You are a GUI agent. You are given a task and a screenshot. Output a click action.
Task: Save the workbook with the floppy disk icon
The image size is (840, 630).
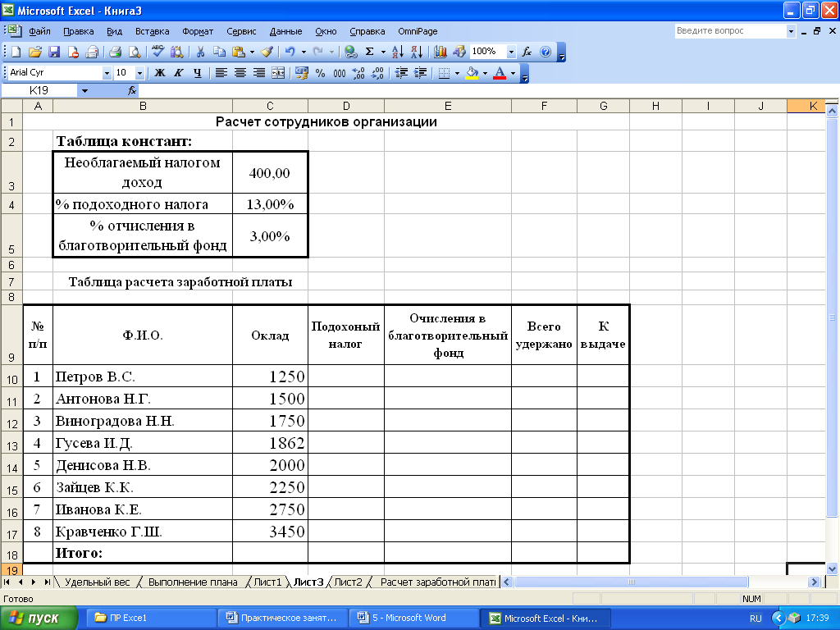54,52
